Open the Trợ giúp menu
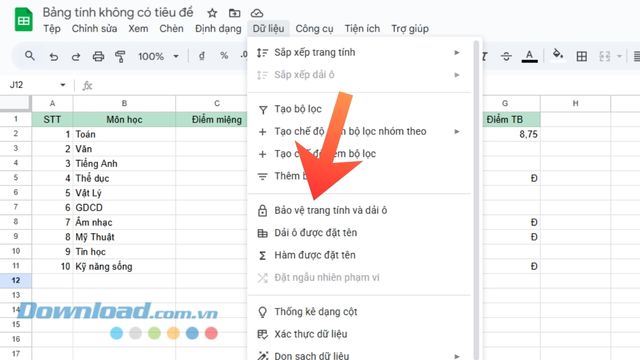This screenshot has width=640, height=360. pos(410,29)
